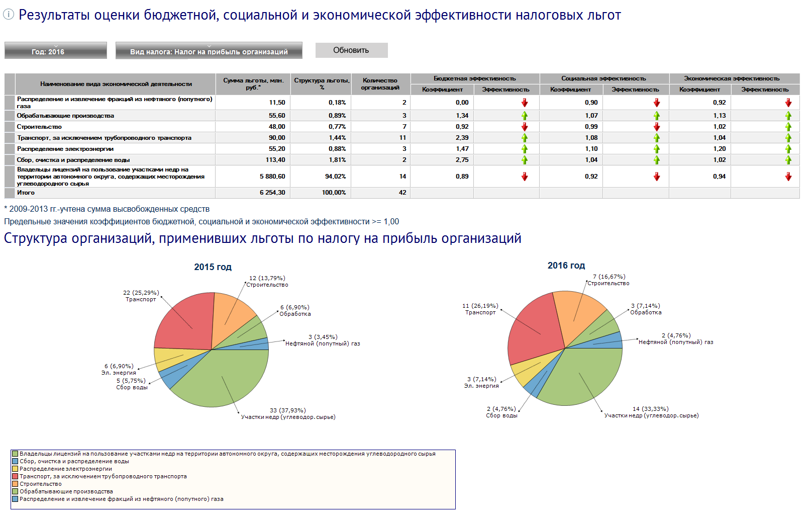
Task: Click economic efficiency green arrow in Сбор, очистка воды row
Action: (788, 160)
